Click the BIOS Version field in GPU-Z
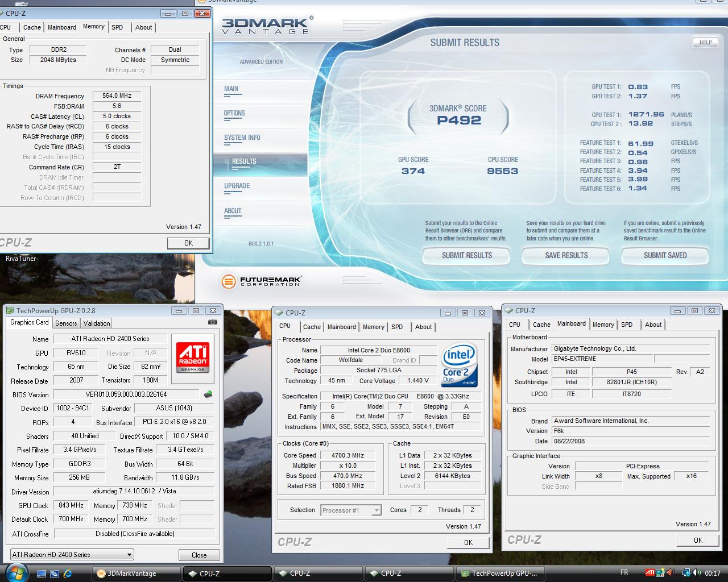The width and height of the screenshot is (728, 582). [x=126, y=394]
